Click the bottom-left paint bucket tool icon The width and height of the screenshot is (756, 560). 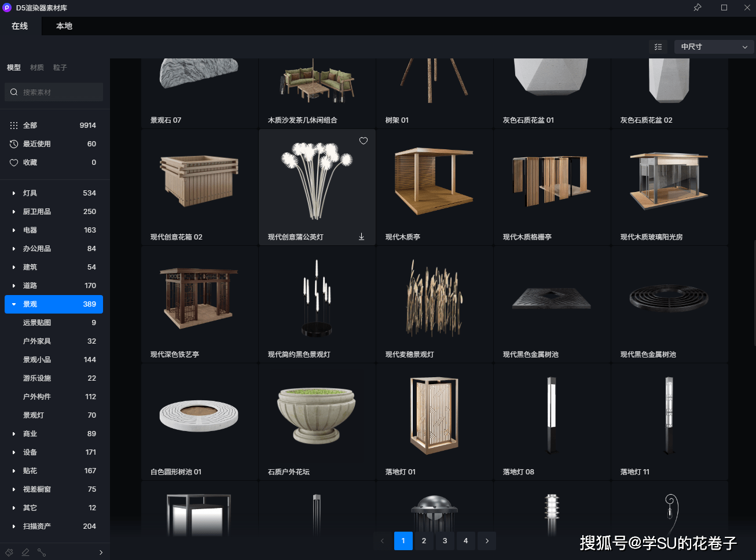click(x=9, y=552)
